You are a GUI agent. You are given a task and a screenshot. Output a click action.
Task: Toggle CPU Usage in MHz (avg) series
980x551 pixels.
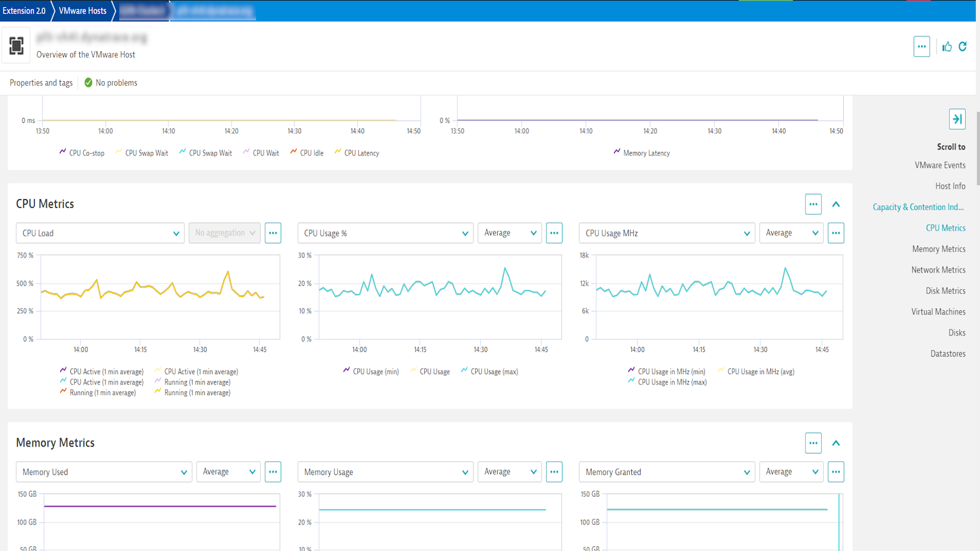pos(756,371)
